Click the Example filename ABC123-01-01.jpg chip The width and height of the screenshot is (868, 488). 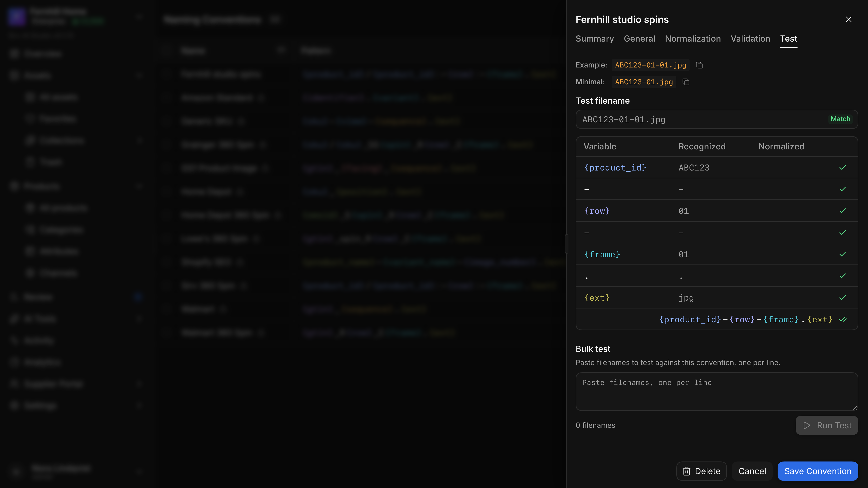click(x=650, y=65)
